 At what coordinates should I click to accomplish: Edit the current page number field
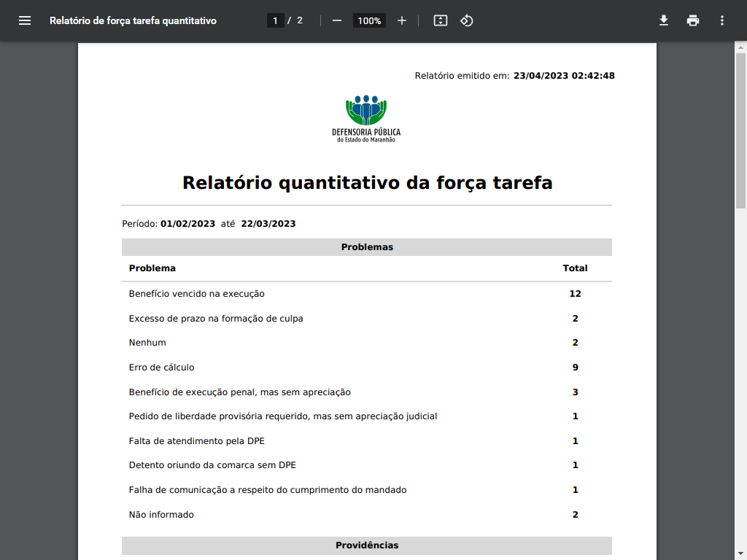coord(275,20)
